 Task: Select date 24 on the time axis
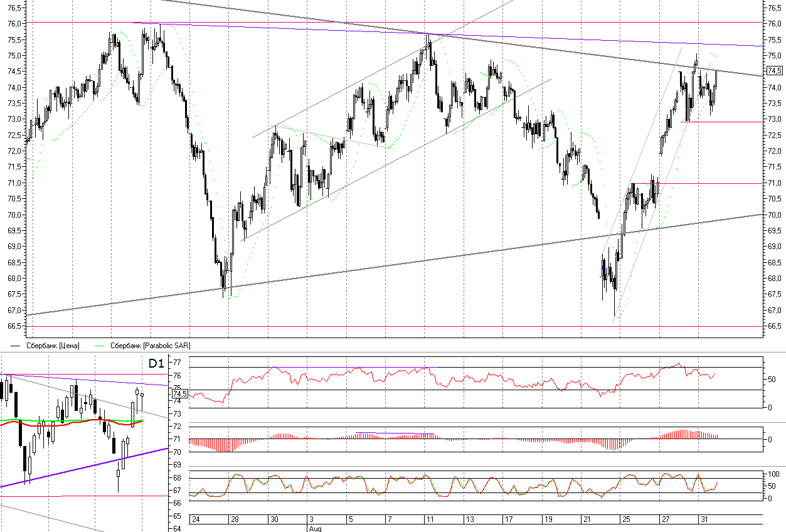click(196, 519)
